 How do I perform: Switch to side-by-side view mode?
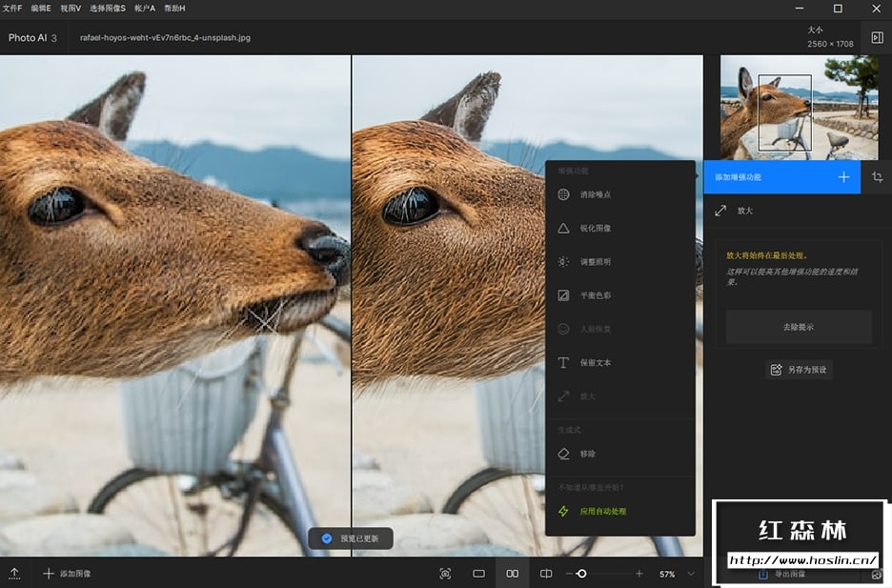(x=513, y=574)
